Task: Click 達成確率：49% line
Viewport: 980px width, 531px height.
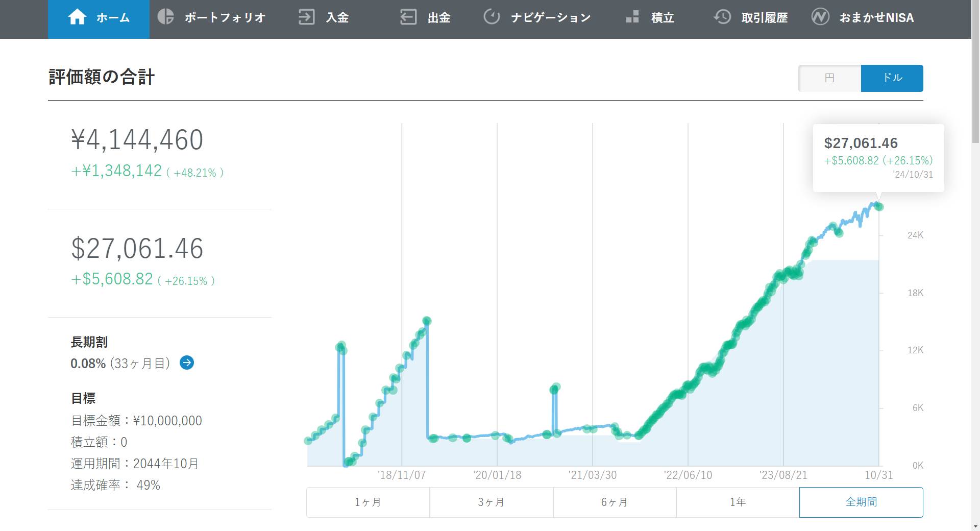Action: (115, 485)
